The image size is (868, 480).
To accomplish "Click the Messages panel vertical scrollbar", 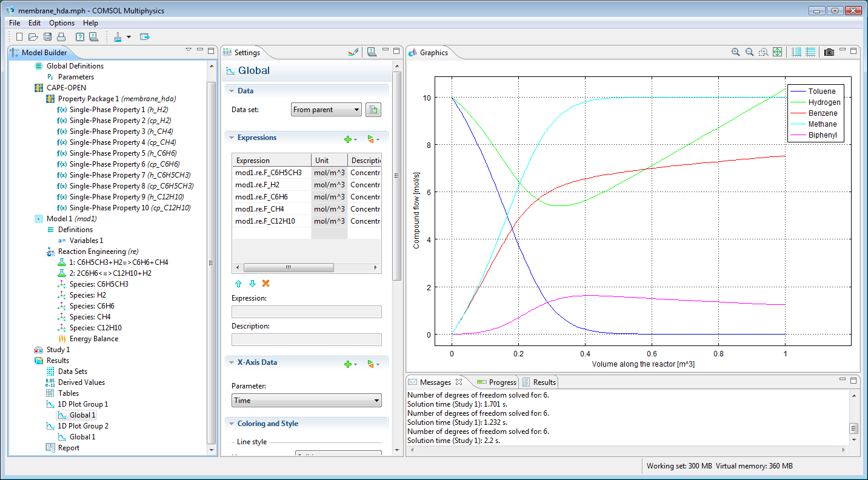I will [853, 427].
